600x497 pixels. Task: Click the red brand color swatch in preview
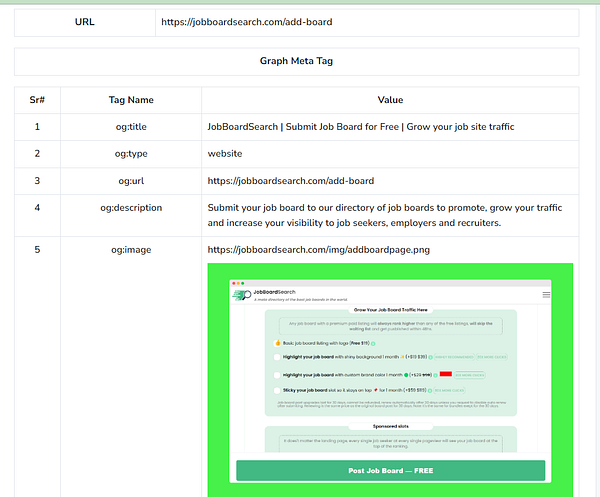445,374
